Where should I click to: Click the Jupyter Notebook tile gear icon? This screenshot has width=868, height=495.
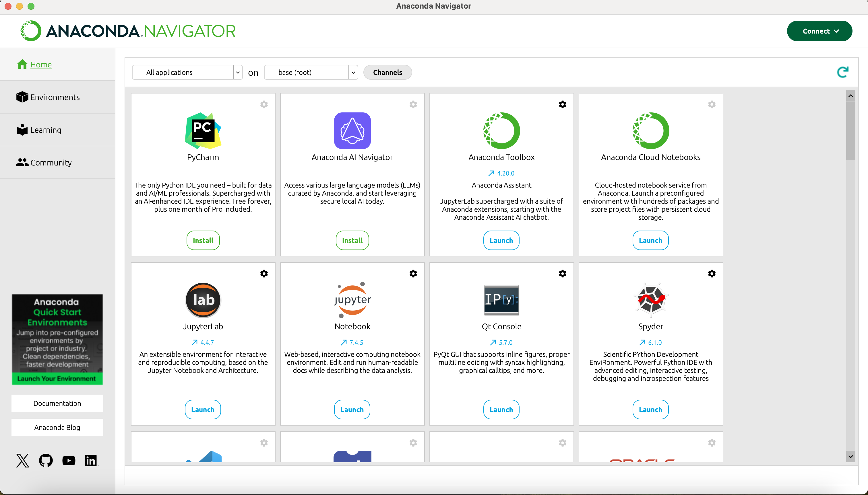coord(413,274)
